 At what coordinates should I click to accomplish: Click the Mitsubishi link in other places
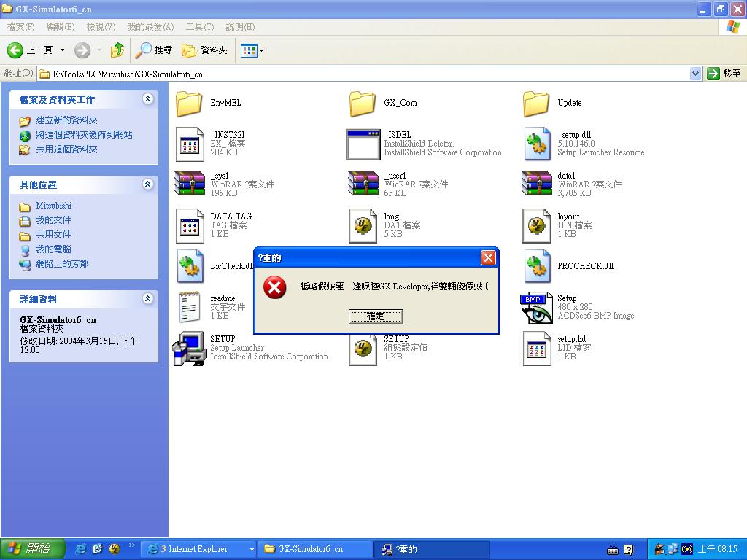tap(54, 206)
